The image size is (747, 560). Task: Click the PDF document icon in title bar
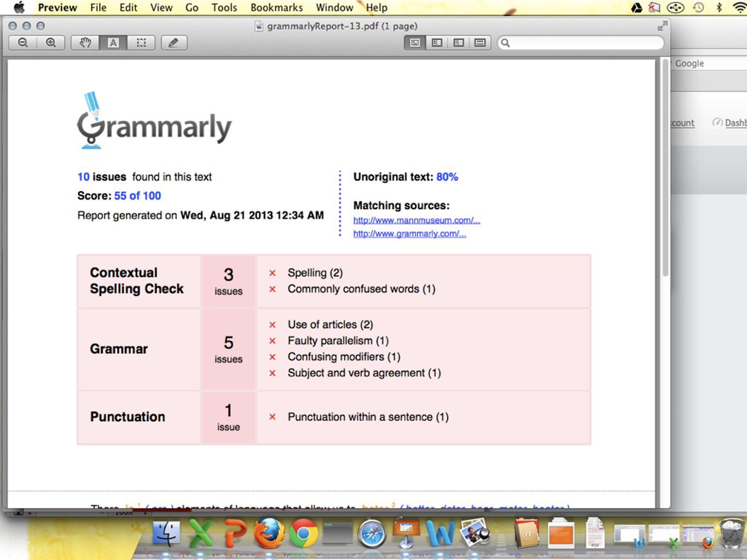259,26
